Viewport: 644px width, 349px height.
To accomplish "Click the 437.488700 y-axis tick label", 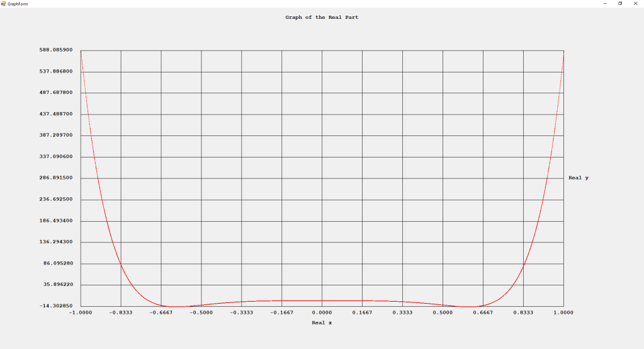I will (x=55, y=114).
